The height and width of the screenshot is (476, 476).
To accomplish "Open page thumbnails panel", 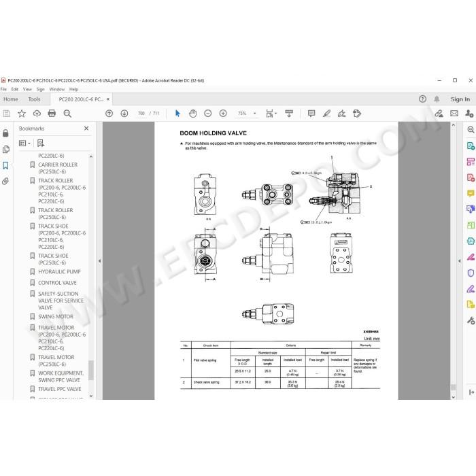I will pyautogui.click(x=5, y=150).
